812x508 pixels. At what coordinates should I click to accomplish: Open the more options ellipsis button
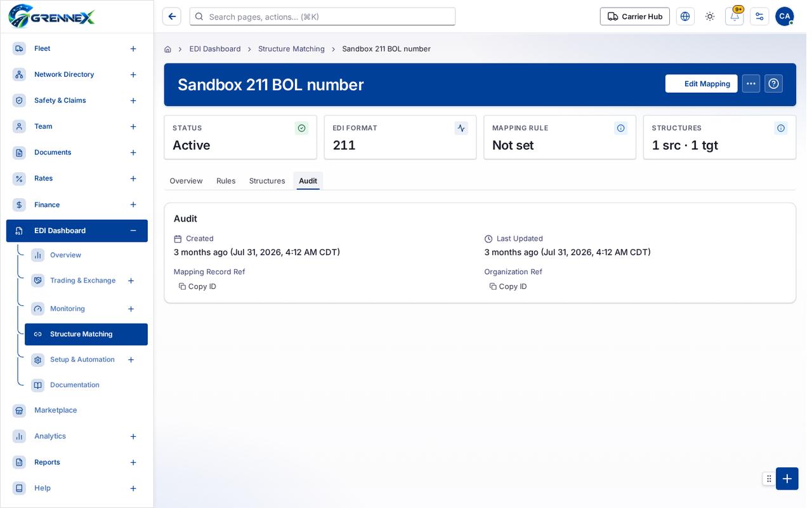751,84
